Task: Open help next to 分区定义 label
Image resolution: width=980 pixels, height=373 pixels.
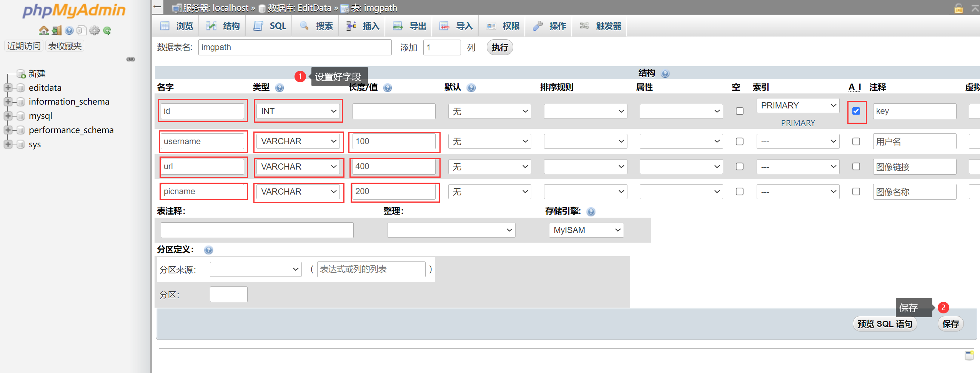Action: (208, 250)
